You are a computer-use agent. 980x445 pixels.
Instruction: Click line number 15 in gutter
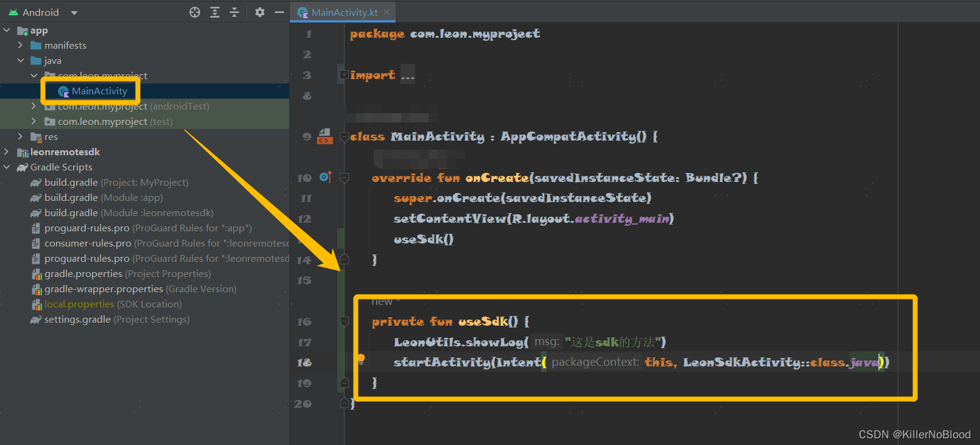pos(304,280)
